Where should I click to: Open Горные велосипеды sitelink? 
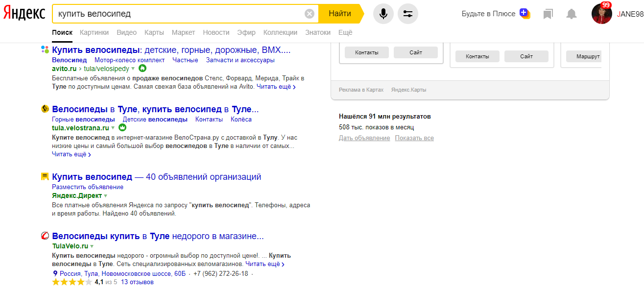[x=83, y=119]
